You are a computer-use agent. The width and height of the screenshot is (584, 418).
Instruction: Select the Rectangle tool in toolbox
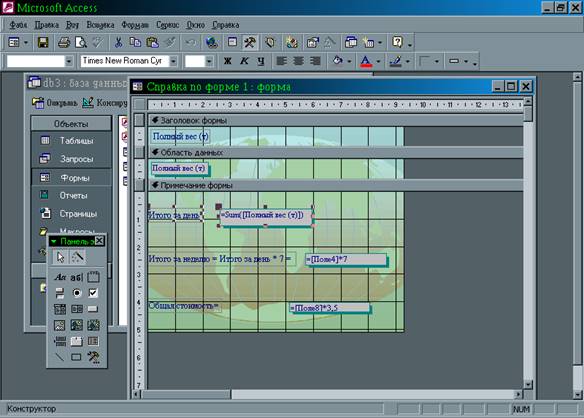[x=76, y=357]
